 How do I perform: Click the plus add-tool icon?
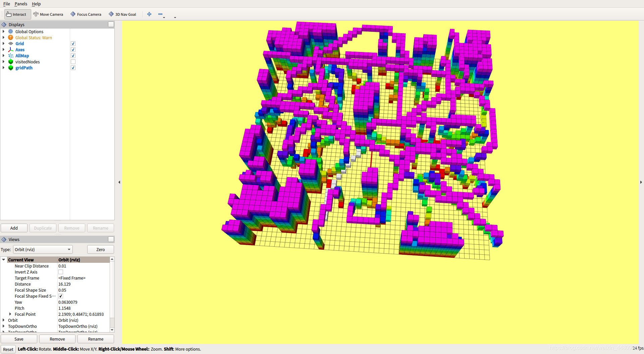(x=149, y=14)
